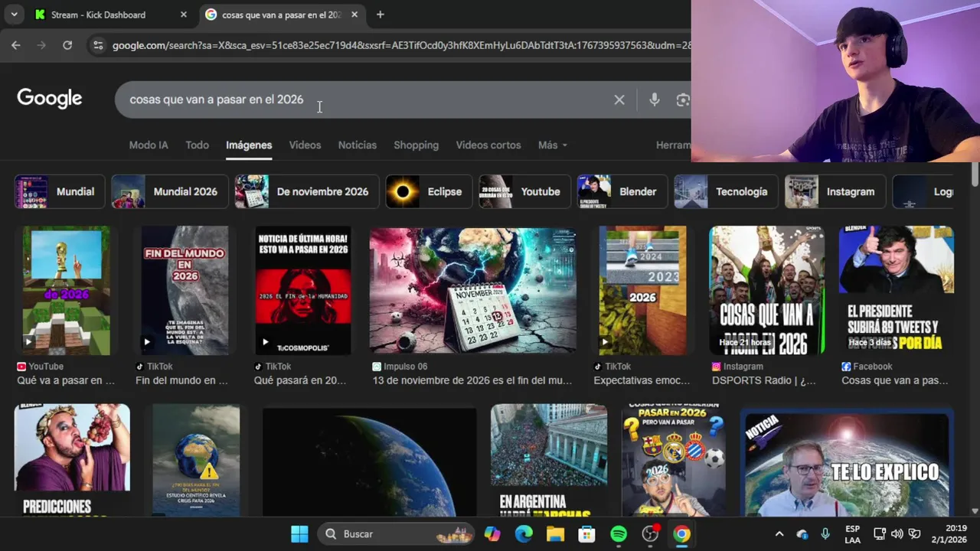Open '13 de noviembre de 2026' result link
This screenshot has height=551, width=980.
point(472,380)
